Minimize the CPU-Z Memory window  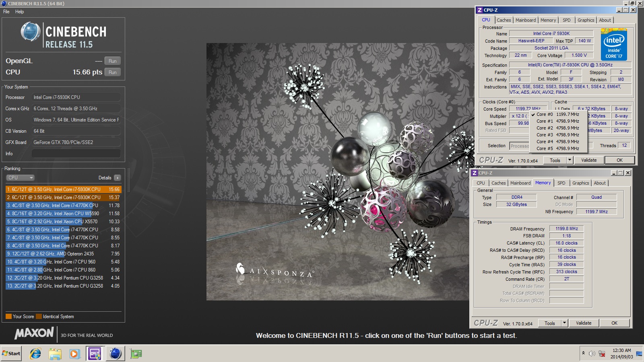click(x=614, y=173)
